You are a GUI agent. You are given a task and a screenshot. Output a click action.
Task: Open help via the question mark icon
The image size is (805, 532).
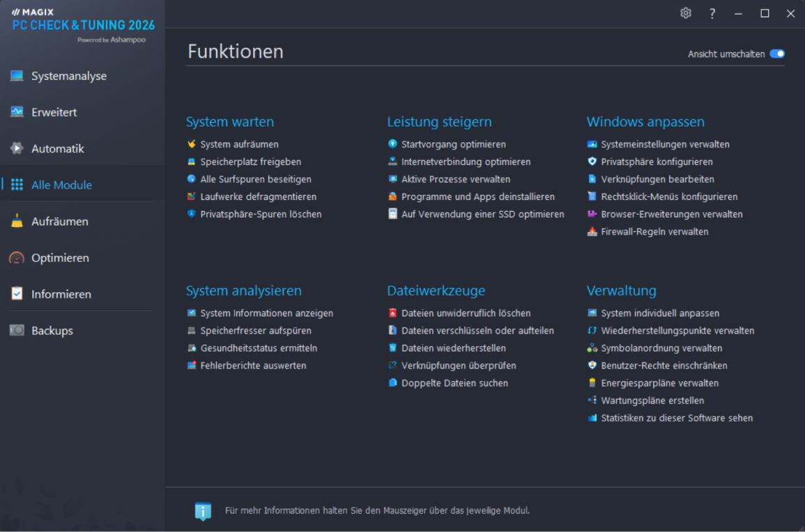(712, 13)
